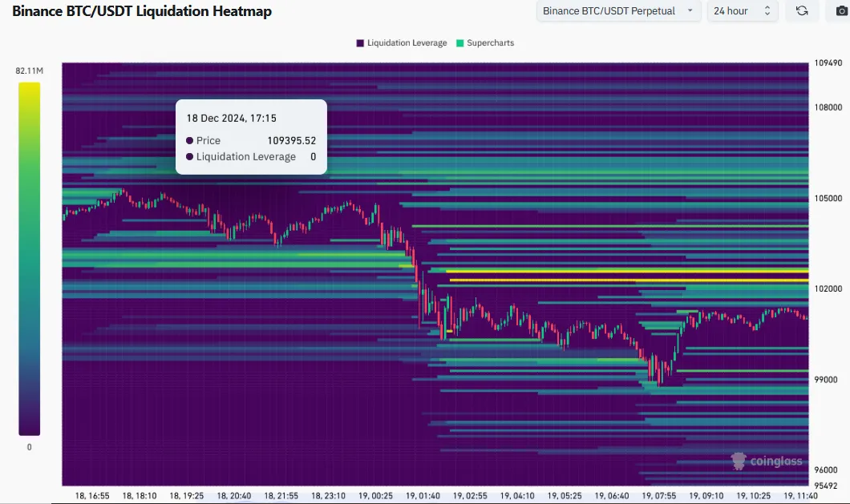Click the camera icon to capture a screenshot

pyautogui.click(x=840, y=10)
